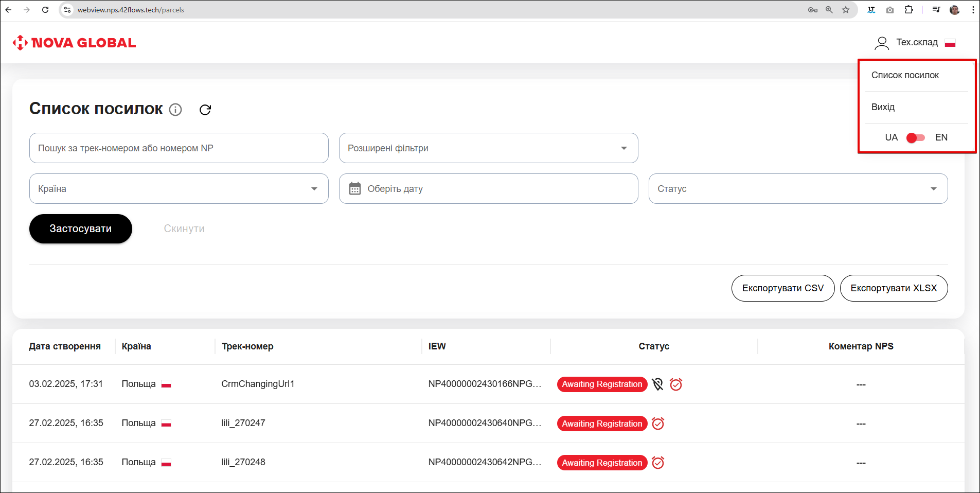980x493 pixels.
Task: Click the user profile icon near Тех.склад
Action: pyautogui.click(x=882, y=43)
